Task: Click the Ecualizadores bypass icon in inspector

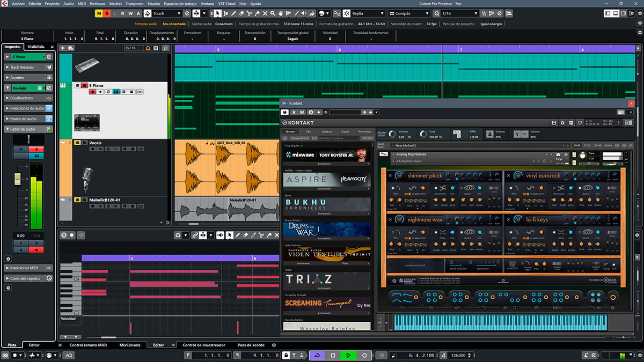Action: 49,98
